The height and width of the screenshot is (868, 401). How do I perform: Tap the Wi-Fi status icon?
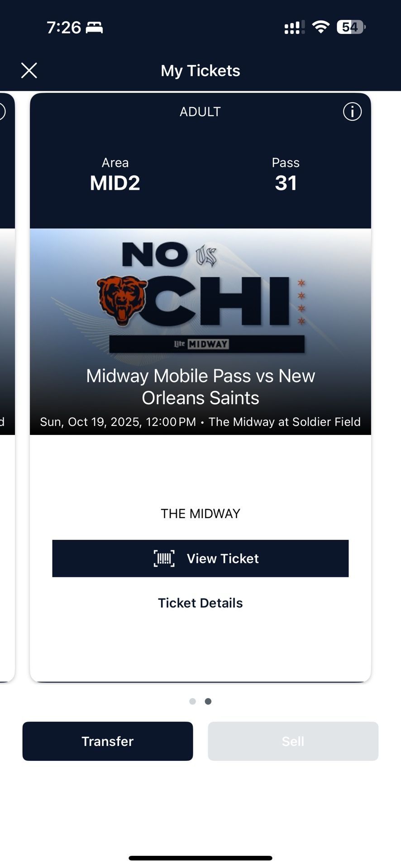pyautogui.click(x=320, y=27)
